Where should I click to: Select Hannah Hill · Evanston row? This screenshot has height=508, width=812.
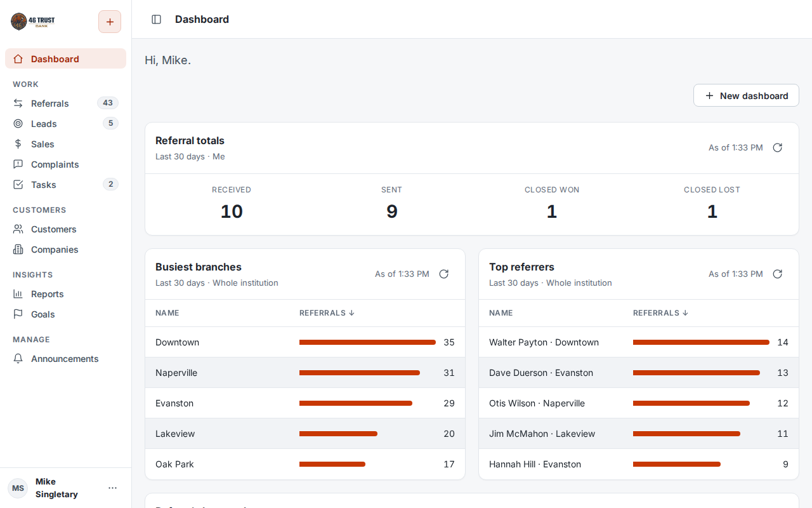(x=639, y=464)
